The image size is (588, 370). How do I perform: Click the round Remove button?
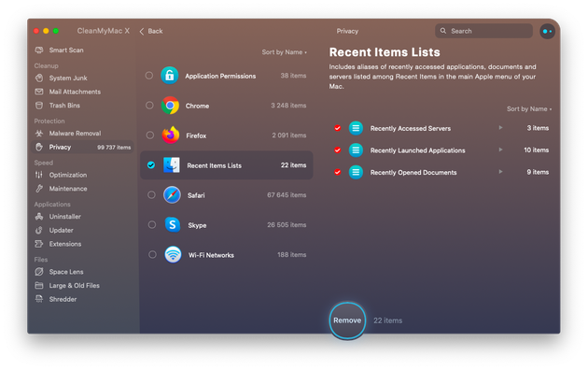pos(347,320)
